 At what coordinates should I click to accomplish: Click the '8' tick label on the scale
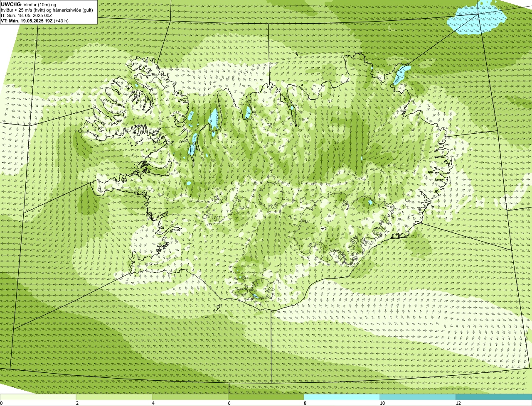point(305,403)
